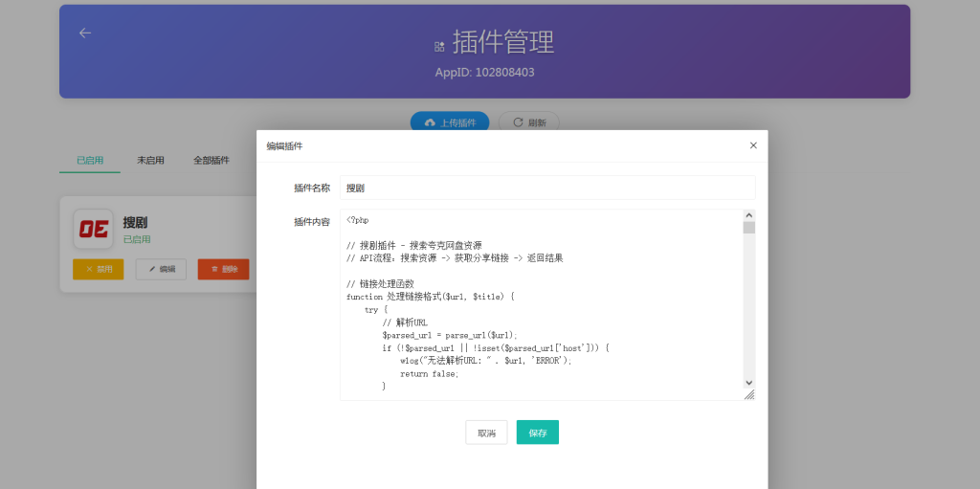This screenshot has height=489, width=980.
Task: Close the 编辑插件 dialog with X
Action: point(753,145)
